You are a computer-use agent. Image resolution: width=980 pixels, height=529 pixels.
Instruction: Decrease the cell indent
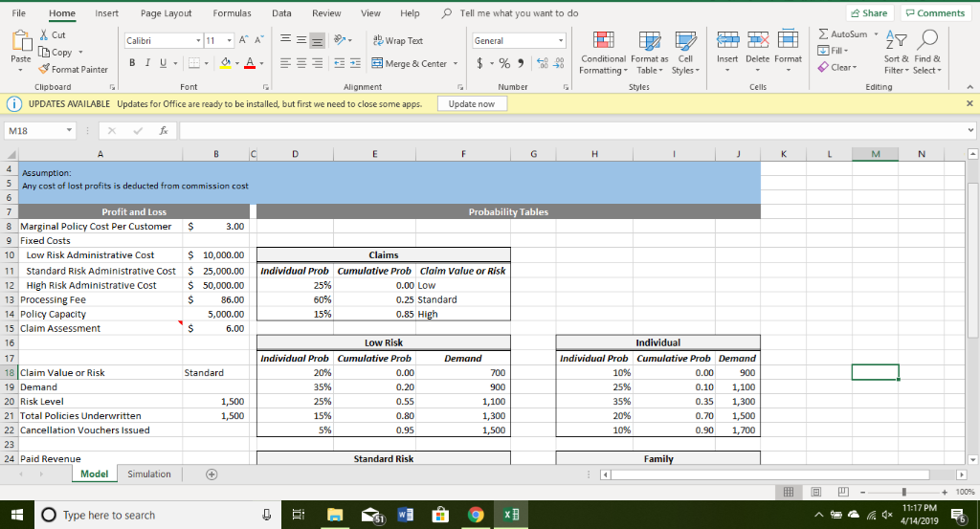pos(340,63)
